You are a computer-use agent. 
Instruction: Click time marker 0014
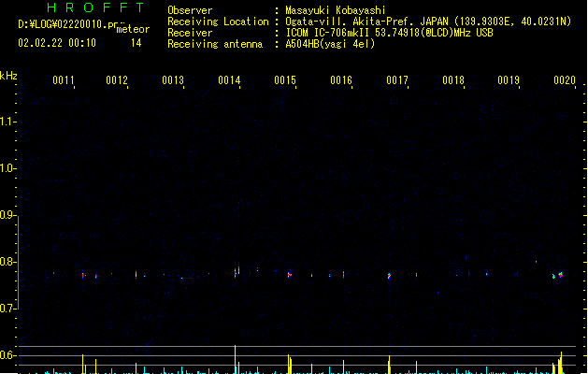[x=229, y=80]
